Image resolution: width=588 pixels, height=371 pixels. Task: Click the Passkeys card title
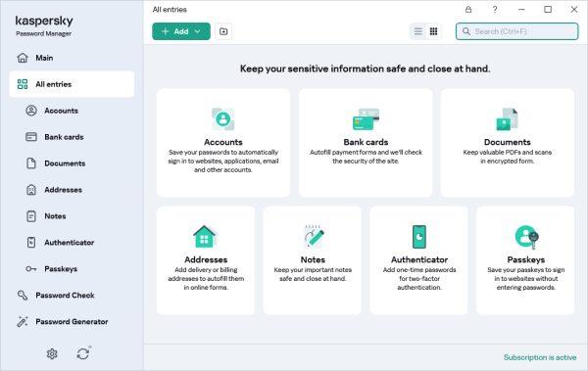click(525, 259)
